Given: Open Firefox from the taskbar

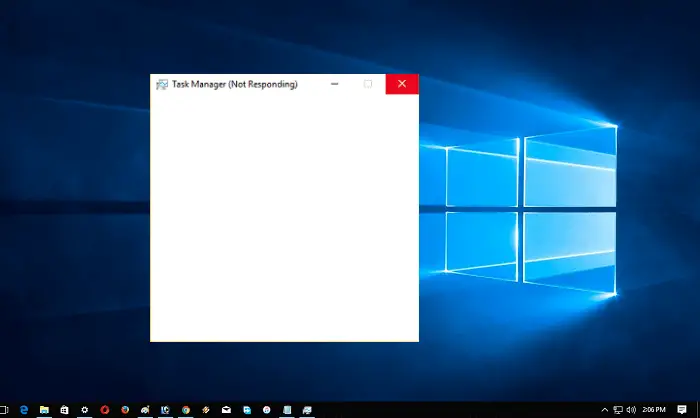Looking at the screenshot, I should click(125, 410).
